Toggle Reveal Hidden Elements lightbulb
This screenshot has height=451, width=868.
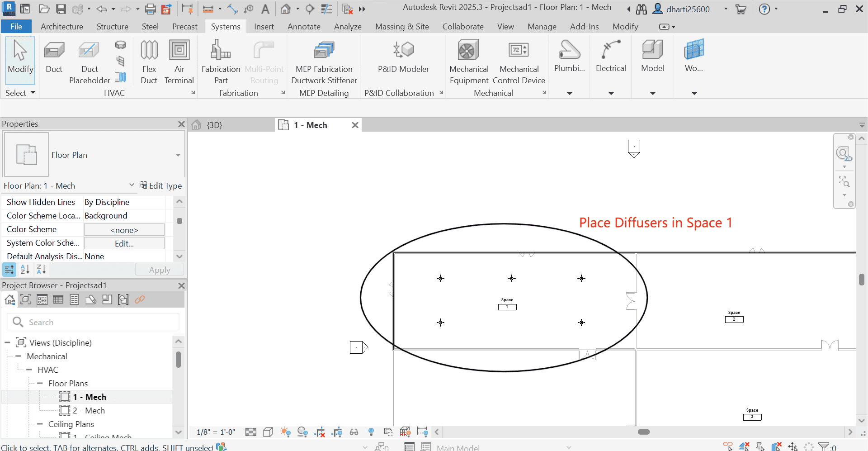[371, 432]
